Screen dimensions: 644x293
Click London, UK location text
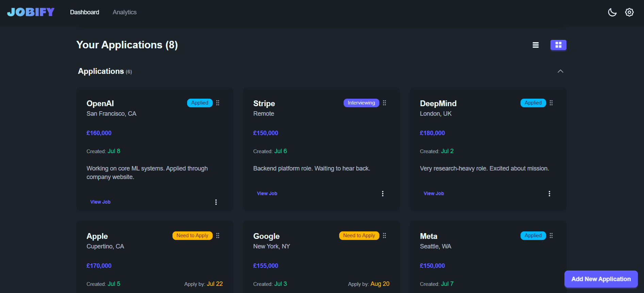coord(436,114)
